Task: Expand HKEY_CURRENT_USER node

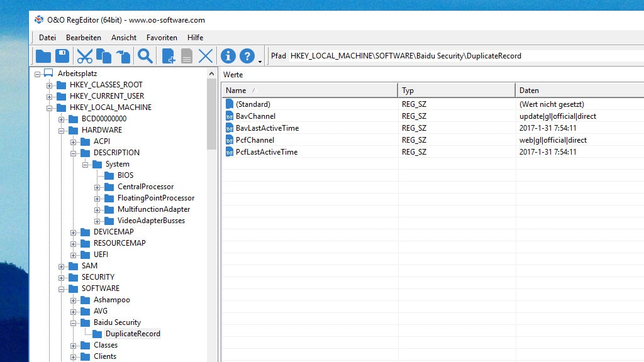Action: click(x=49, y=97)
